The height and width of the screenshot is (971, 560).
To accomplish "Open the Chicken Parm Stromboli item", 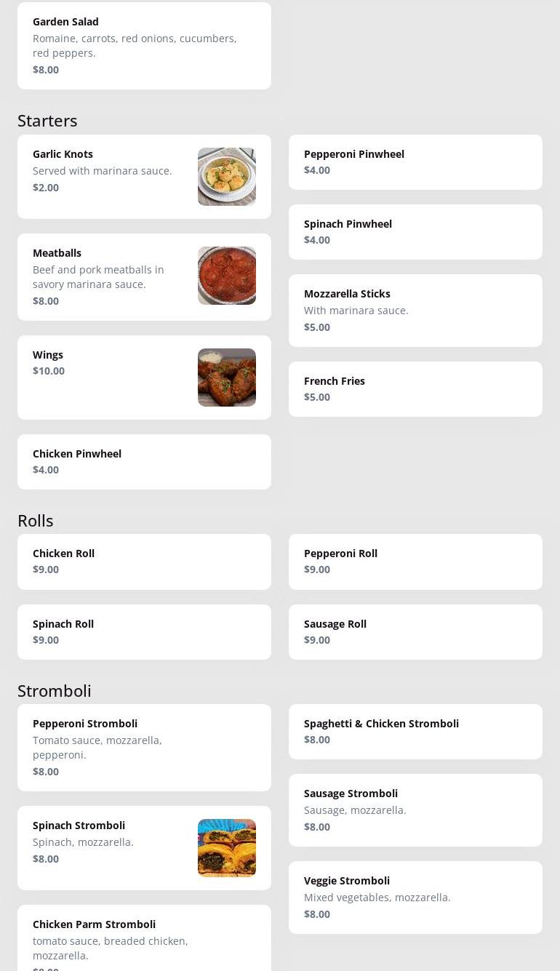I will (x=144, y=940).
